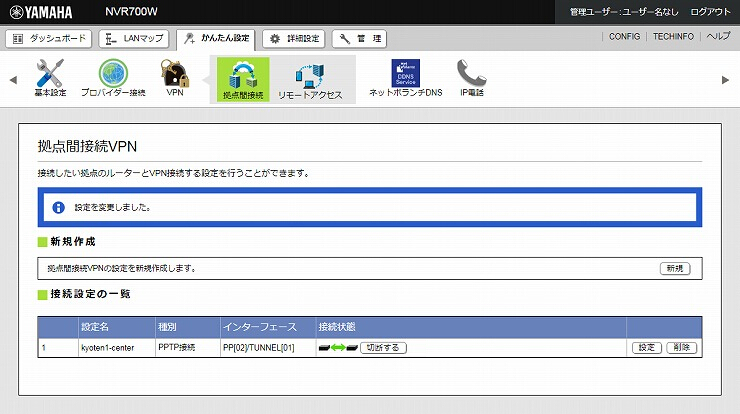Open プロバイダー接続 globe icon
Screen dimensions: 740x414
[x=113, y=77]
